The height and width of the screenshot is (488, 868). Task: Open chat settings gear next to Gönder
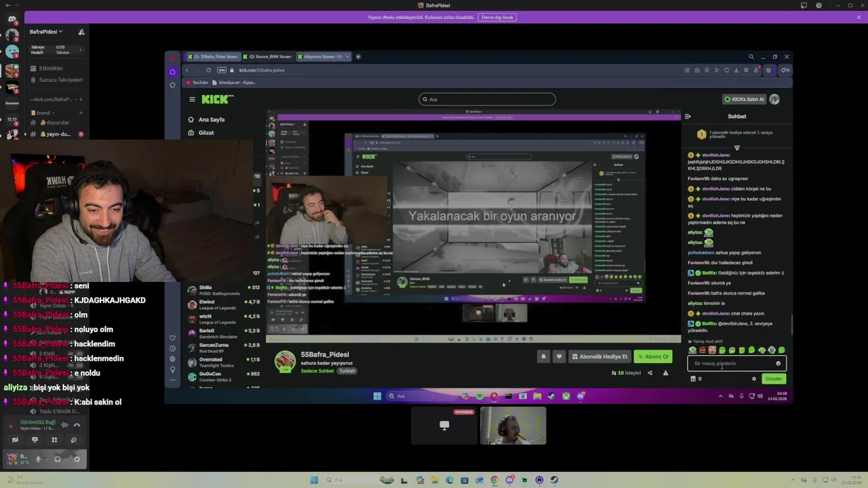click(754, 379)
